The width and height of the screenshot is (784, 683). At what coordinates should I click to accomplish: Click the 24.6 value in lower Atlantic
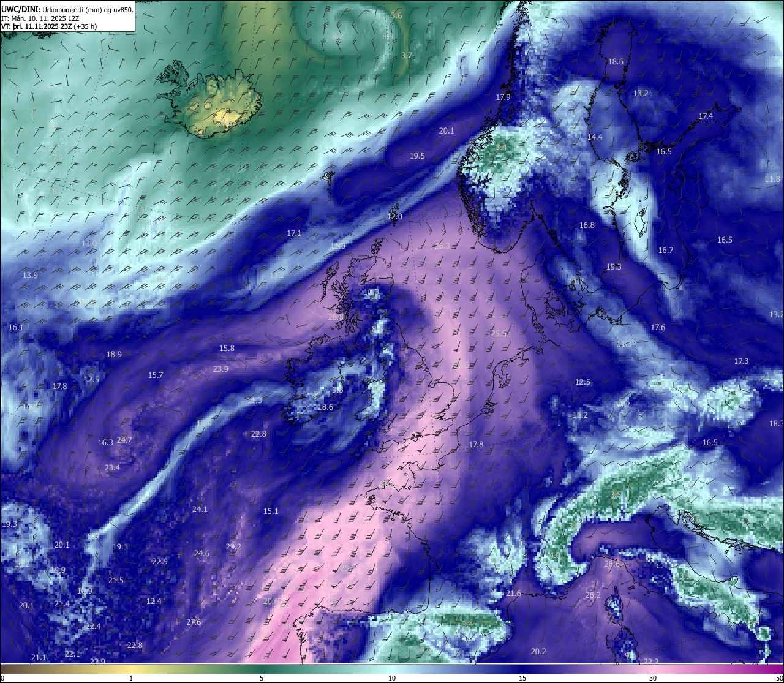(202, 553)
